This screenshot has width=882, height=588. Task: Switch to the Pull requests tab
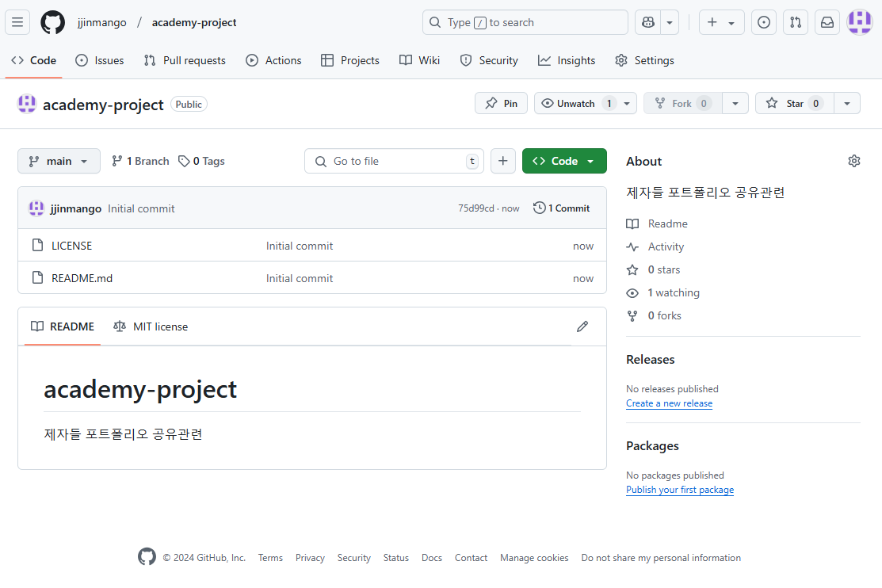(185, 60)
